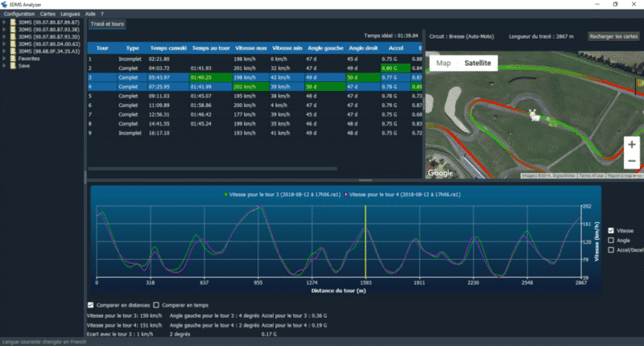Click the 3DMS (88.68.0F.34.35.A3) device icon
This screenshot has width=644, height=346.
(x=12, y=51)
